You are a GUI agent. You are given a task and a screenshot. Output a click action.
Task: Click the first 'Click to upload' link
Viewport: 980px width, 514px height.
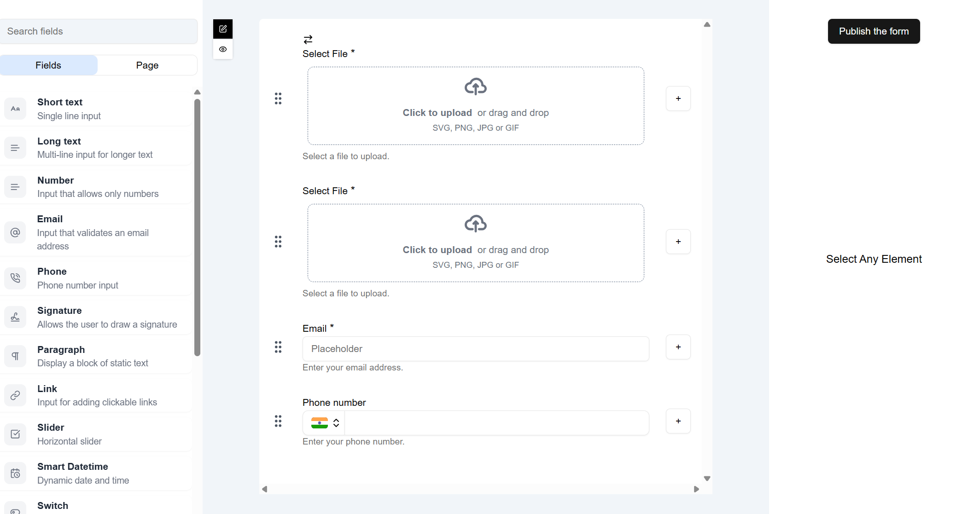pyautogui.click(x=437, y=113)
